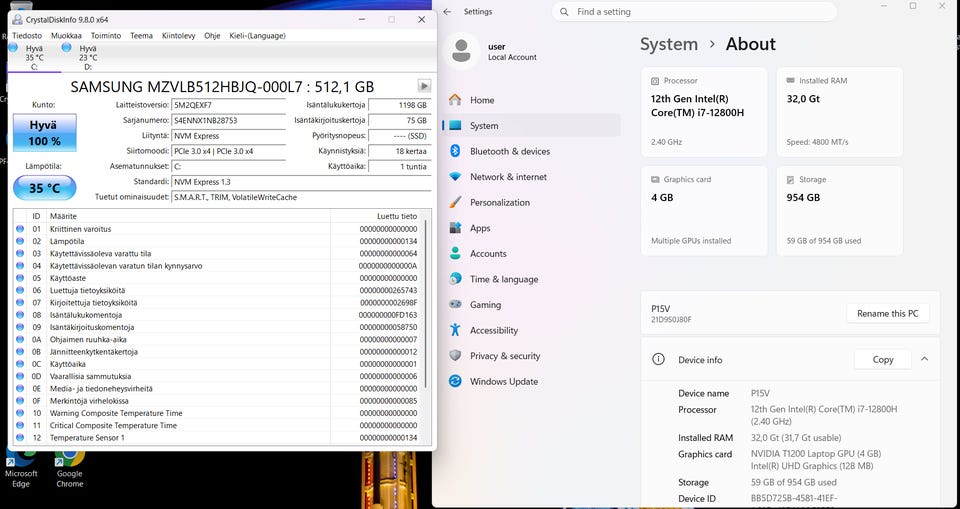This screenshot has width=960, height=509.
Task: Open Bluetooth & devices settings
Action: [531, 151]
